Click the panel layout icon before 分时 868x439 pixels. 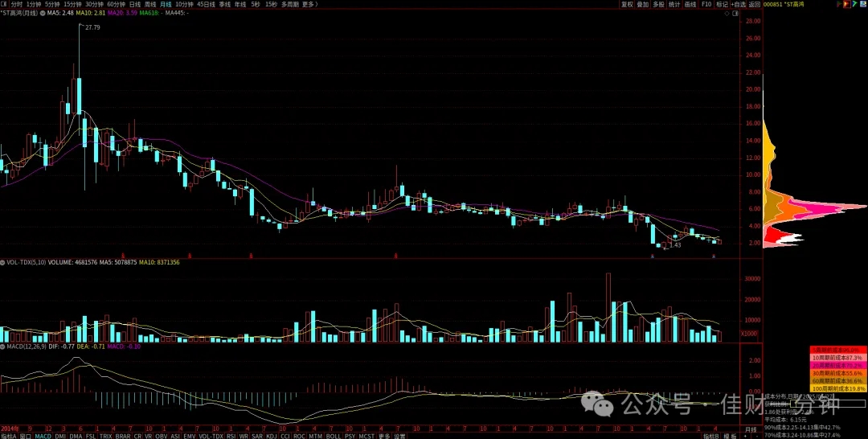(x=4, y=4)
